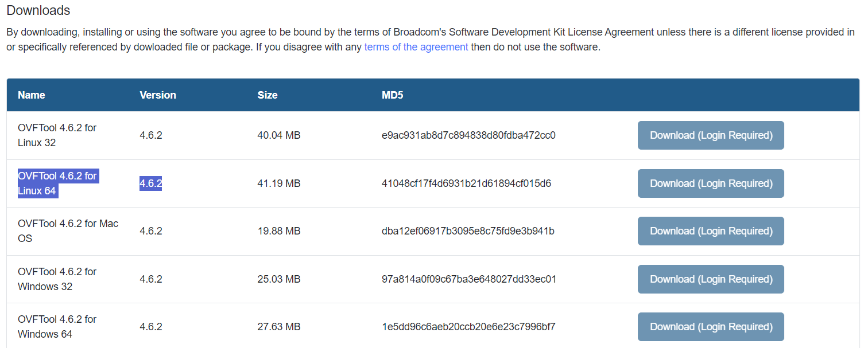The width and height of the screenshot is (868, 348).
Task: Click version 4.6.2 in Mac OS row
Action: pyautogui.click(x=151, y=231)
